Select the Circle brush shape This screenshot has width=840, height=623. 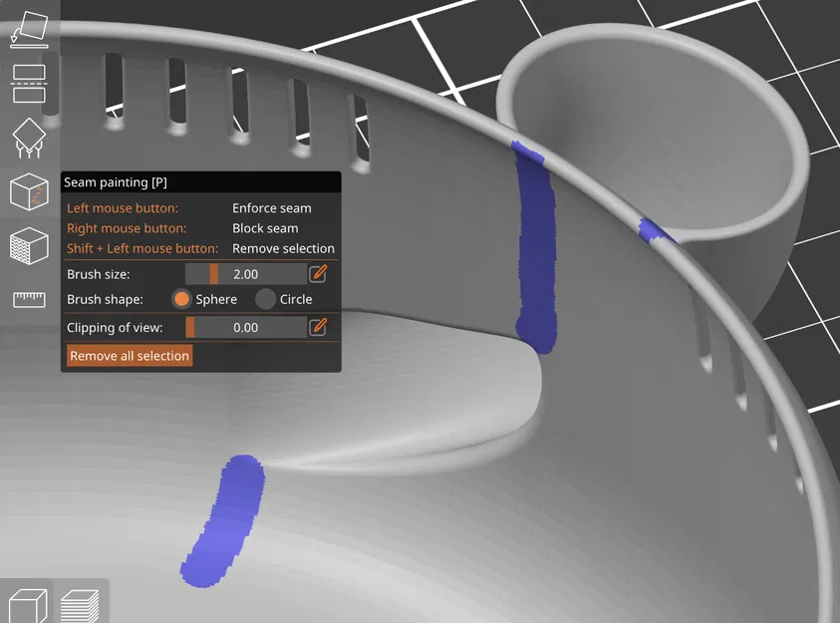click(265, 299)
